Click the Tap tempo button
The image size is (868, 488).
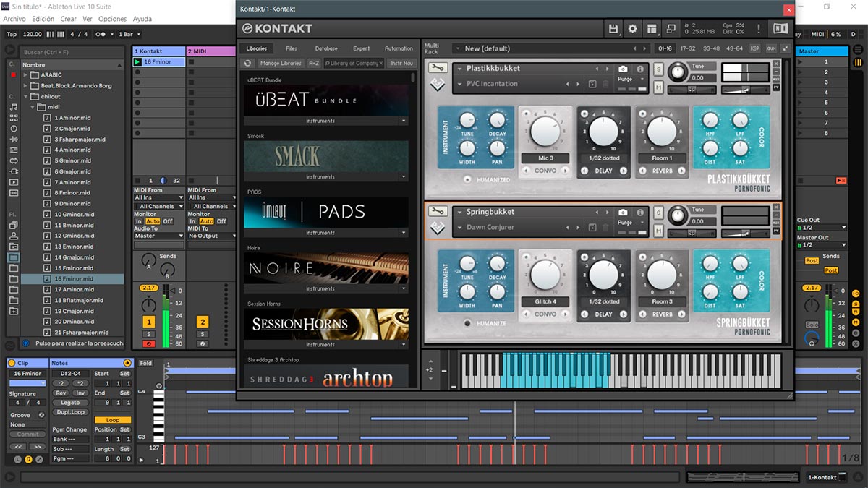[12, 34]
